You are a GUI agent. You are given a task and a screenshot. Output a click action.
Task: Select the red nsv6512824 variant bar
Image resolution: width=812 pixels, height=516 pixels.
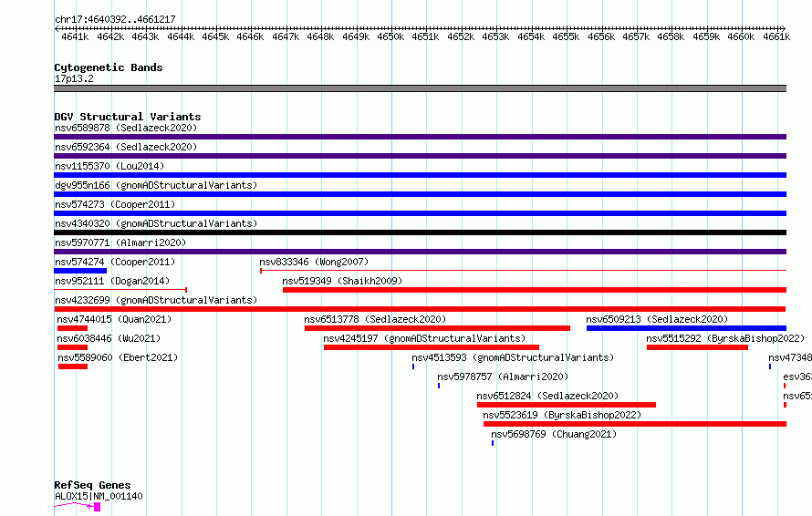point(567,405)
